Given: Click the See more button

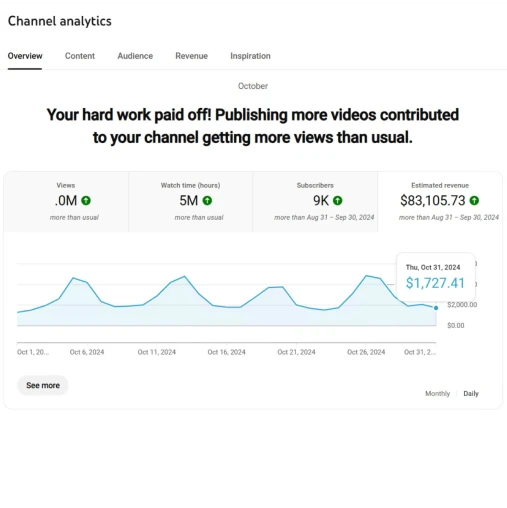Looking at the screenshot, I should [43, 385].
